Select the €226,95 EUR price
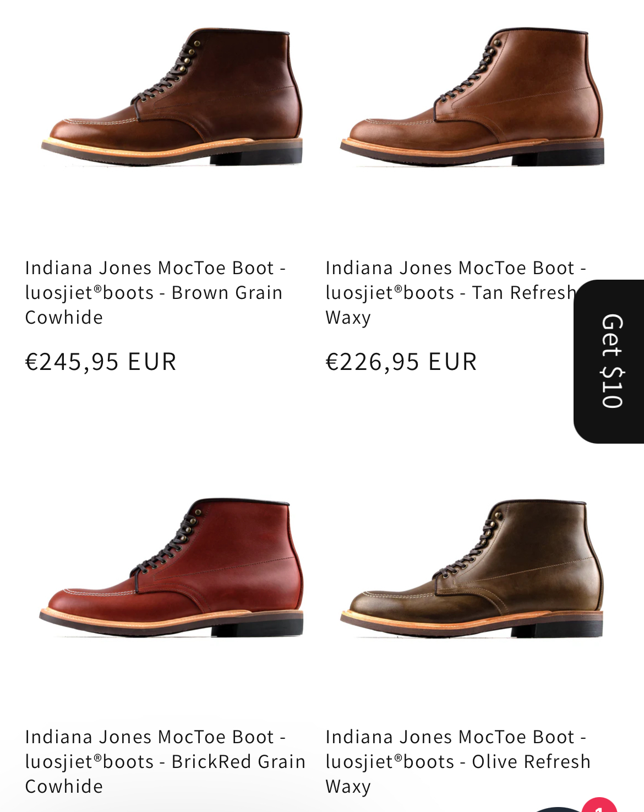Viewport: 644px width, 812px height. click(x=401, y=362)
